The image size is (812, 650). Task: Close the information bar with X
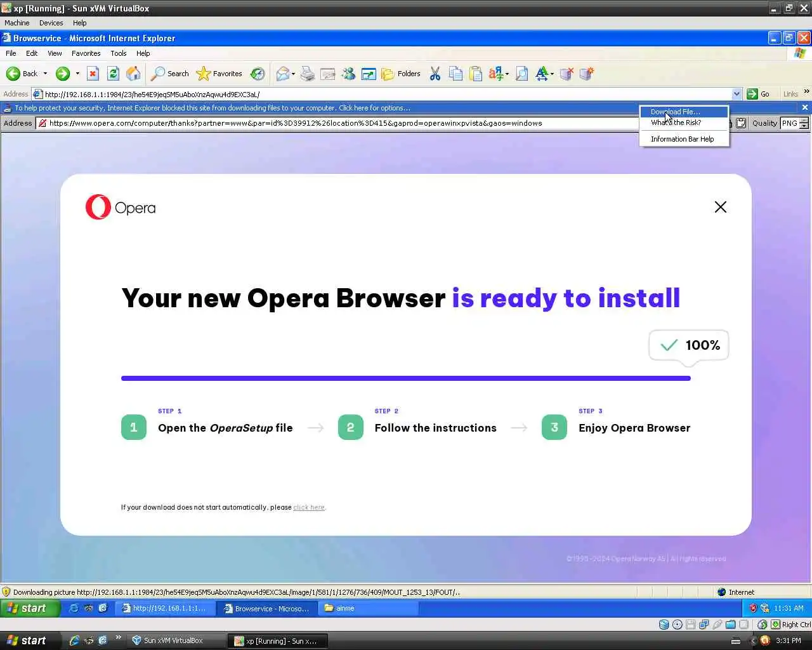coord(805,108)
